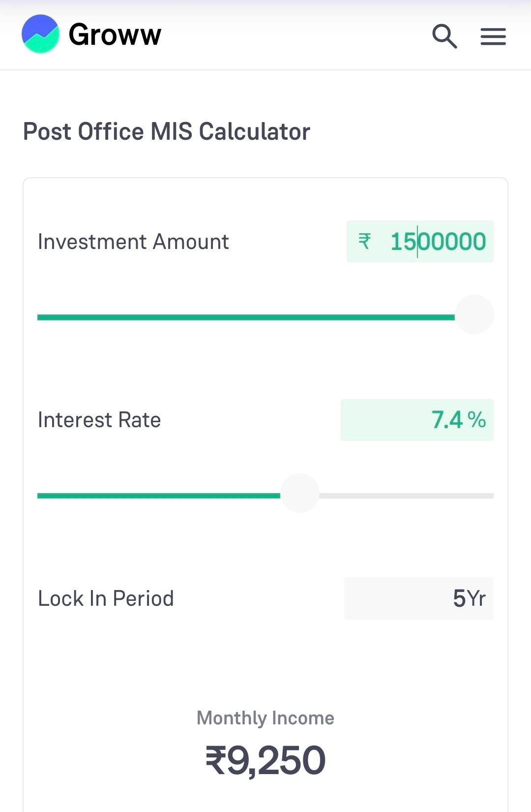Click the green Investment Amount slider track
This screenshot has height=812, width=531.
(x=246, y=317)
